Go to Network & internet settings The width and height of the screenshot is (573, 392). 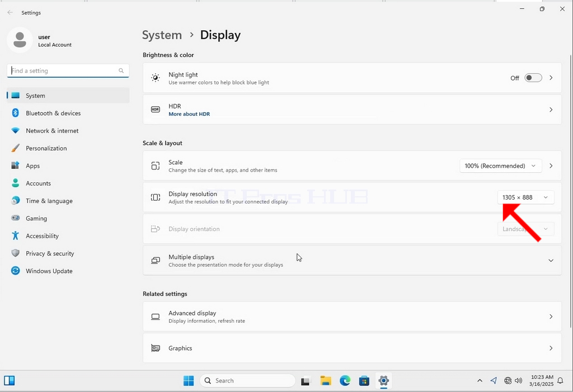click(68, 130)
